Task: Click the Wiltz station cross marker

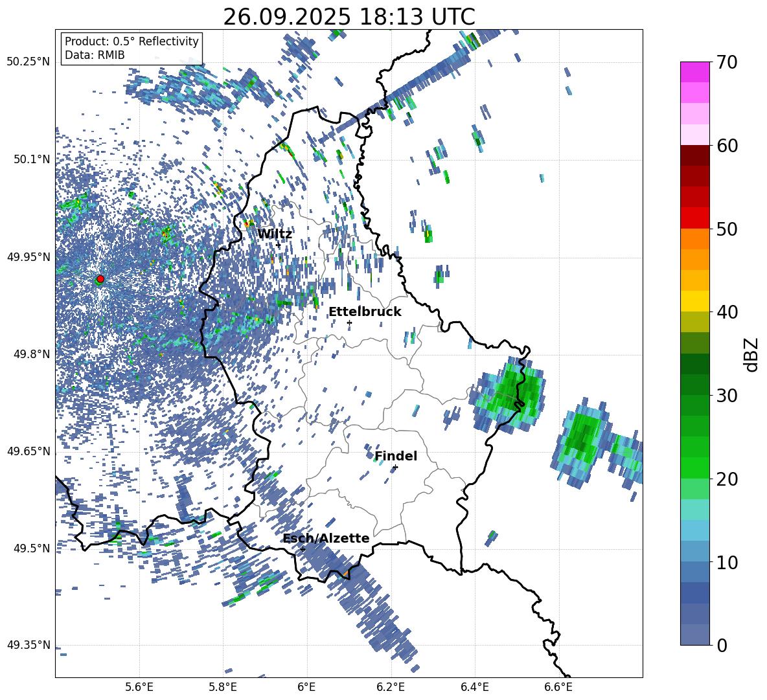Action: [279, 245]
